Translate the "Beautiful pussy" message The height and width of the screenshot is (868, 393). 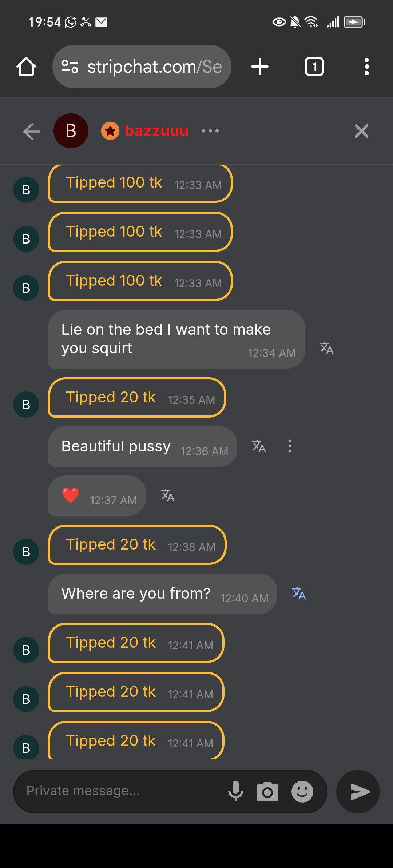259,446
